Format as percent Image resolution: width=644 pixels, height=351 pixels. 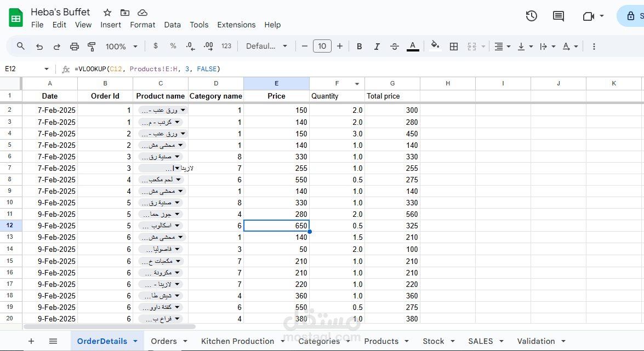173,46
